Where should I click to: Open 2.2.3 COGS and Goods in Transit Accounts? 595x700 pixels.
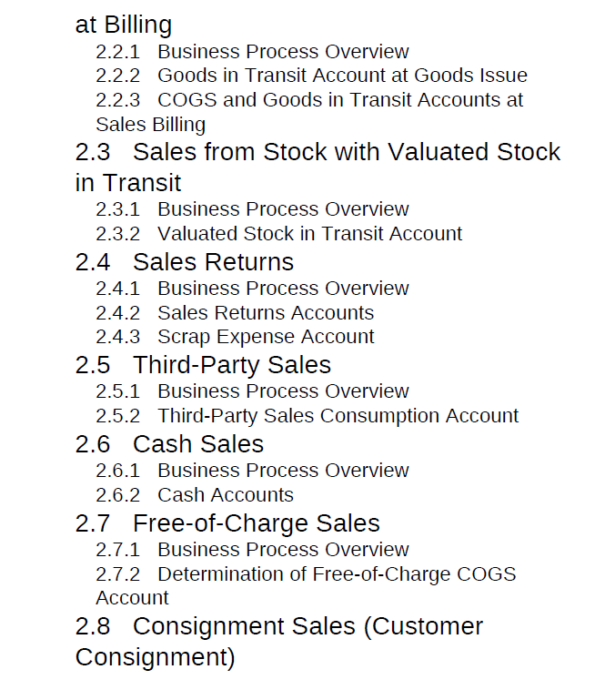pos(309,112)
